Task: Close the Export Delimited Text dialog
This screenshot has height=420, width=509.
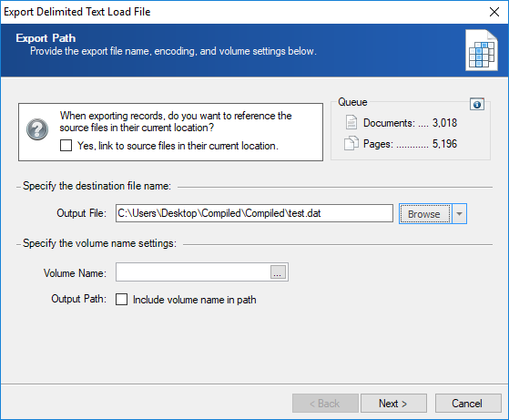Action: pos(494,12)
